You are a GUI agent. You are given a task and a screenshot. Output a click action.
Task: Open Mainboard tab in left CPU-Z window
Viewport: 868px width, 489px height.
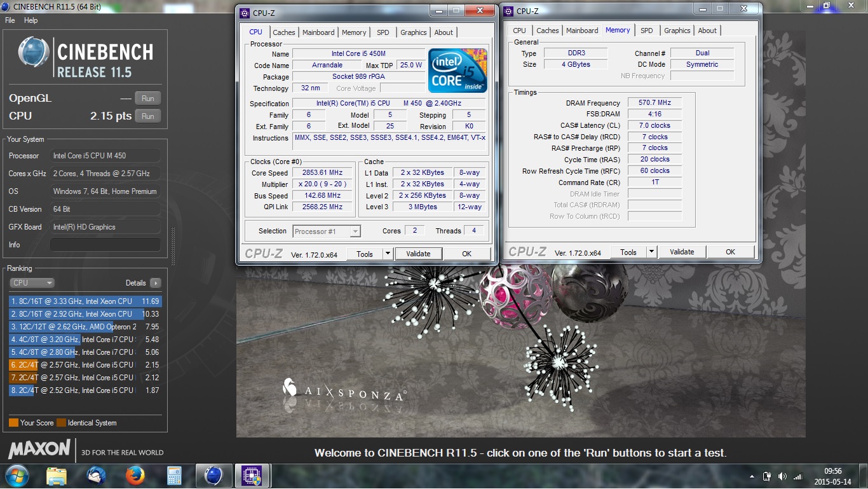click(x=318, y=32)
